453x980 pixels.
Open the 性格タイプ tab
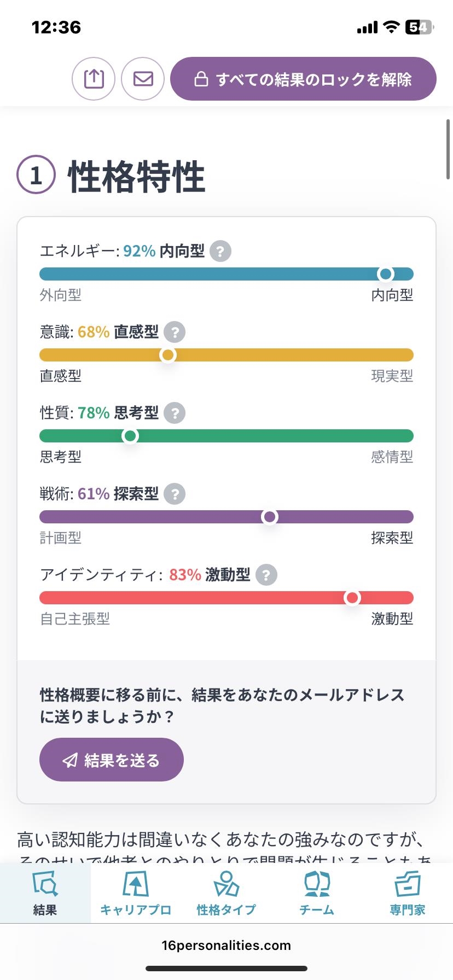point(226,894)
